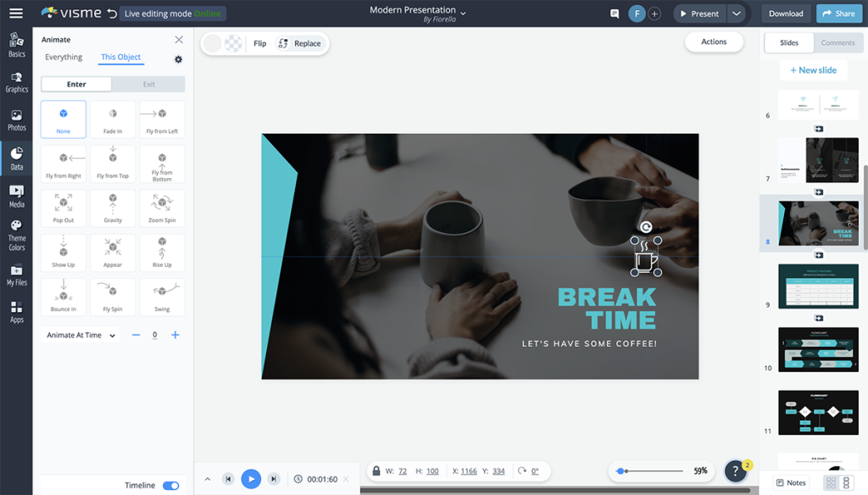Open the Modern Presentation title dropdown
Image resolution: width=868 pixels, height=495 pixels.
click(x=462, y=14)
